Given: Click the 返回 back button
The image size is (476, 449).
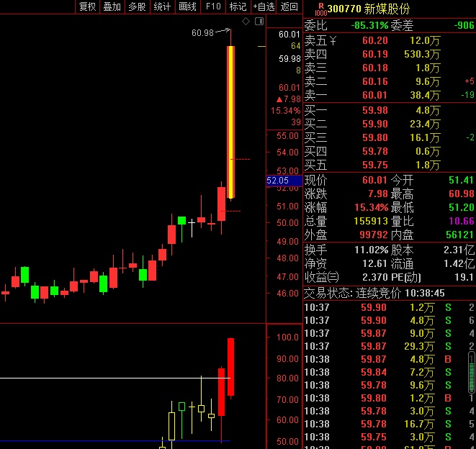Looking at the screenshot, I should pos(289,6).
